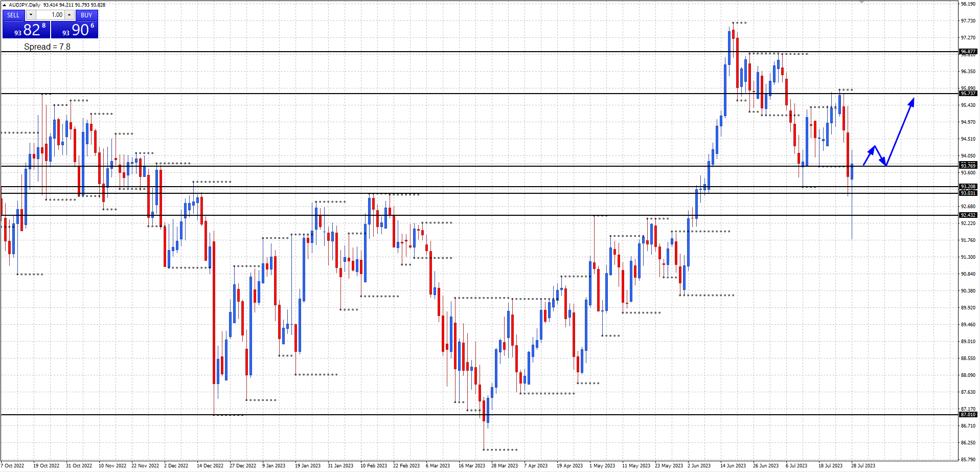Click the 95.737 axis price expander label
980x472 pixels.
pos(969,94)
